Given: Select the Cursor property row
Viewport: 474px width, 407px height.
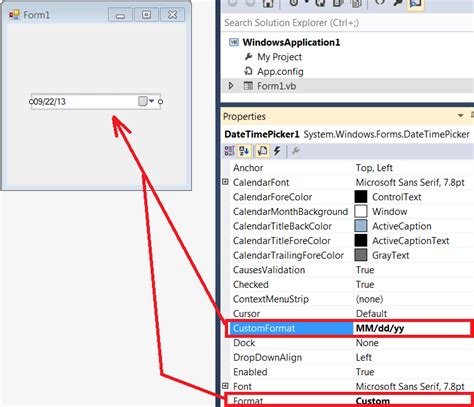Looking at the screenshot, I should (352, 314).
